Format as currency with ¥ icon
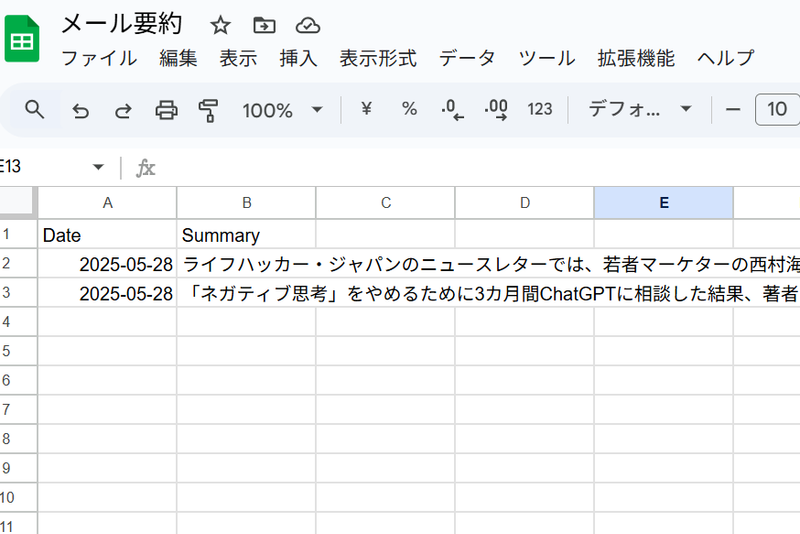The width and height of the screenshot is (800, 534). tap(366, 109)
